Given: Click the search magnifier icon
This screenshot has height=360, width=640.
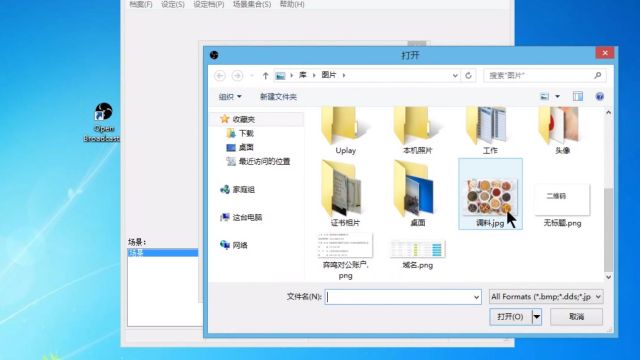Looking at the screenshot, I should click(x=598, y=76).
